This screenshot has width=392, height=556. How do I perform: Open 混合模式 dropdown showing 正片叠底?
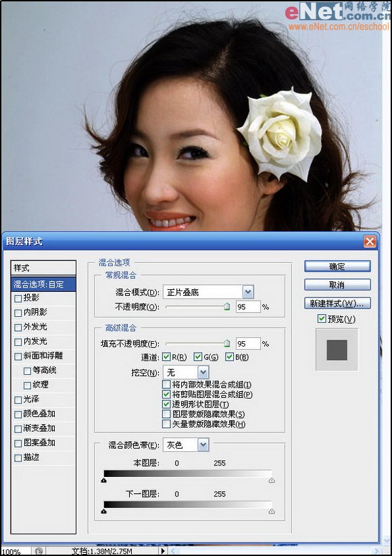pos(208,292)
